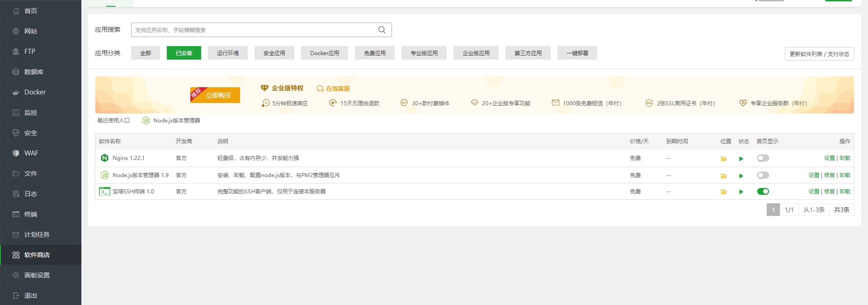
Task: Click Node.js icon in 最近使用入口
Action: click(146, 121)
